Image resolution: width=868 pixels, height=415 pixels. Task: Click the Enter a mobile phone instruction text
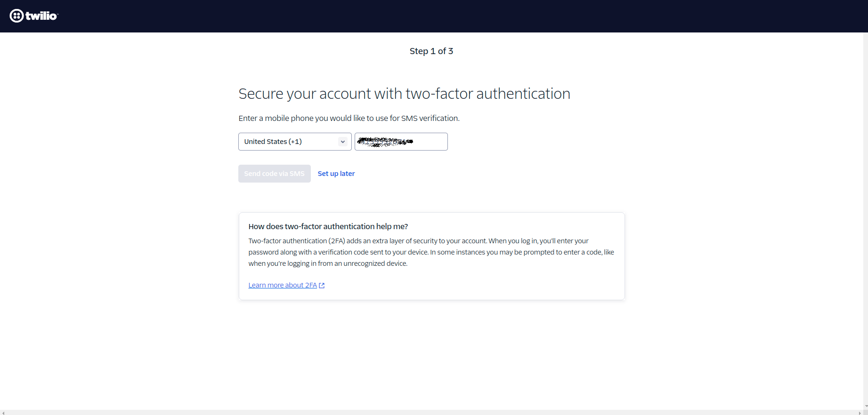[x=349, y=118]
